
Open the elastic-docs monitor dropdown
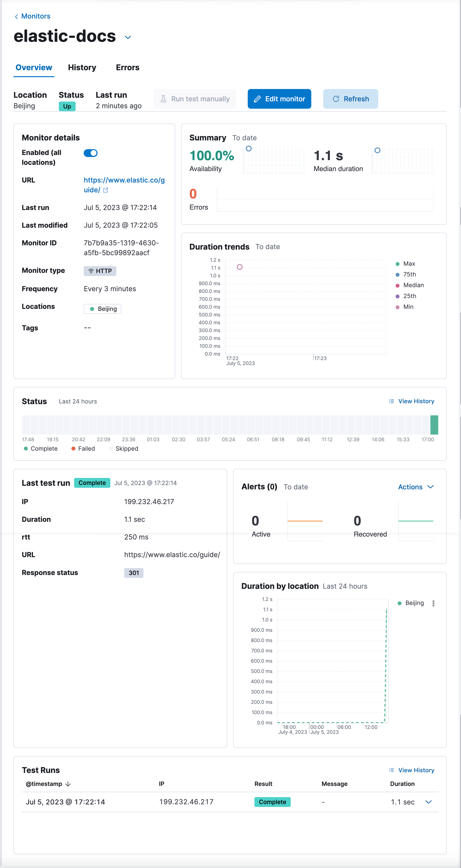(128, 37)
